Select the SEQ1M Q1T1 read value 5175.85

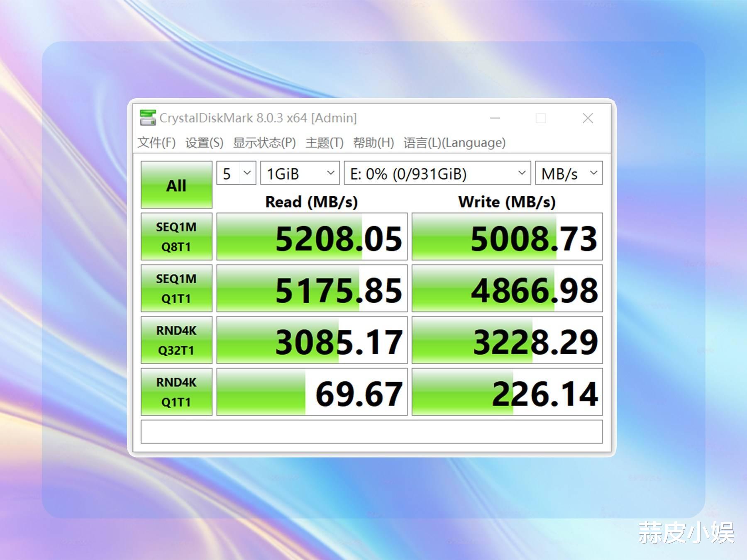tap(312, 288)
